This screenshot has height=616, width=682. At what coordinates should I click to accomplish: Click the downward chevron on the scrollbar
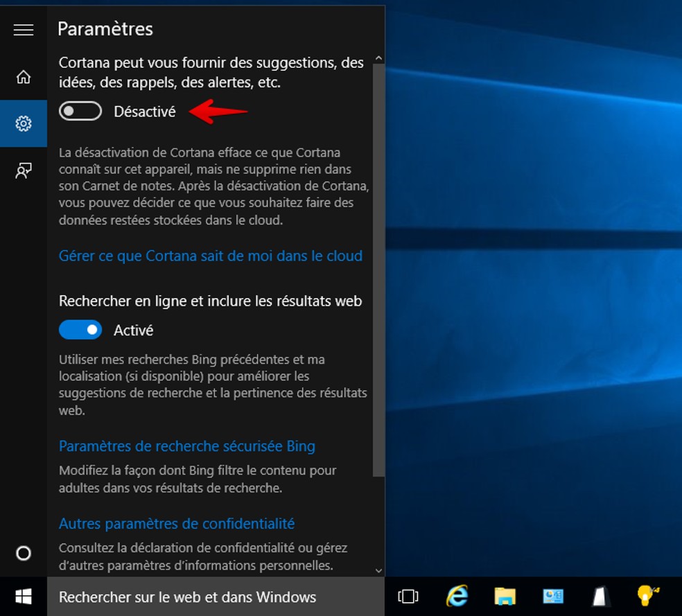[378, 570]
